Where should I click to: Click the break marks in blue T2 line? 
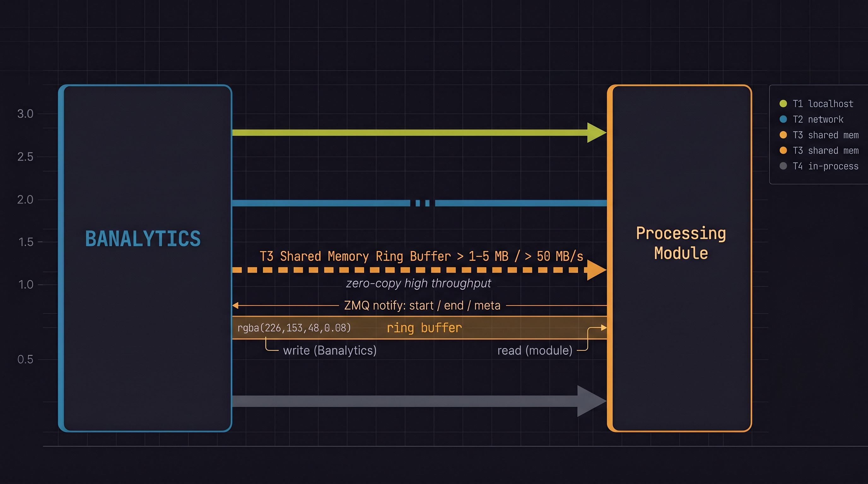click(423, 203)
